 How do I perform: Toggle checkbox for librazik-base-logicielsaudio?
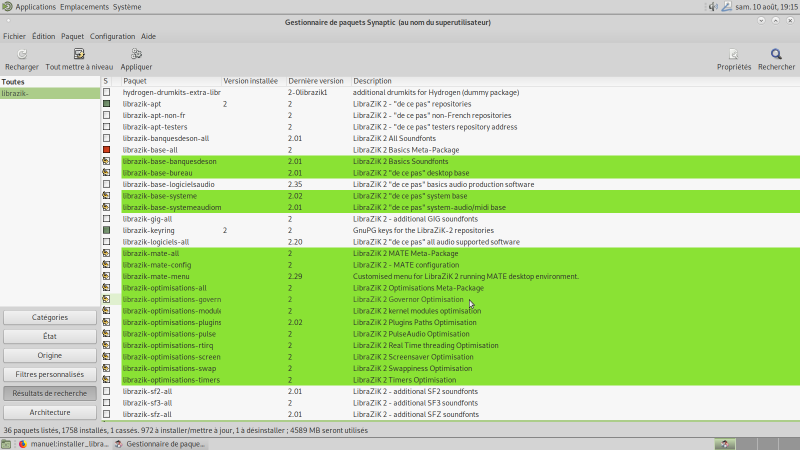click(106, 184)
